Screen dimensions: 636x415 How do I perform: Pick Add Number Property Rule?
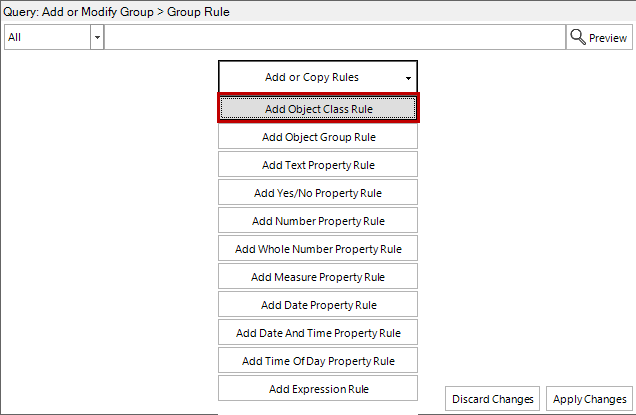[x=318, y=221]
